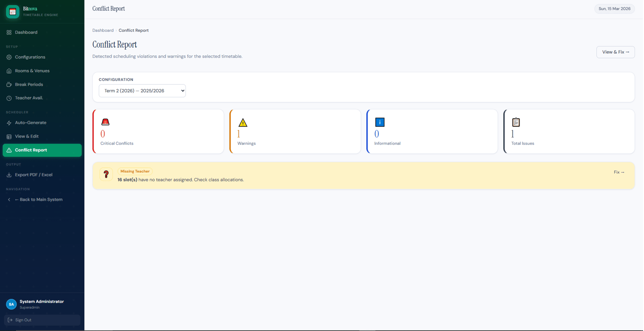Viewport: 644px width, 331px height.
Task: Click the Critical Conflicts summary card
Action: pyautogui.click(x=158, y=131)
